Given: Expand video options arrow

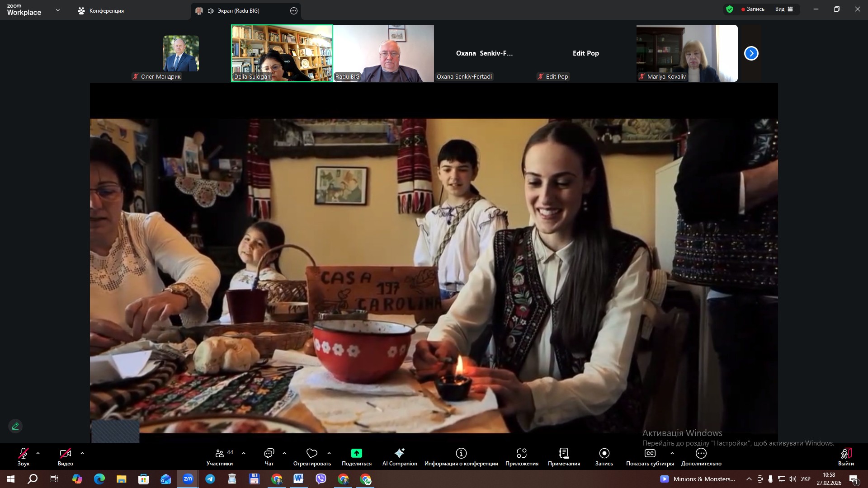Looking at the screenshot, I should point(82,453).
